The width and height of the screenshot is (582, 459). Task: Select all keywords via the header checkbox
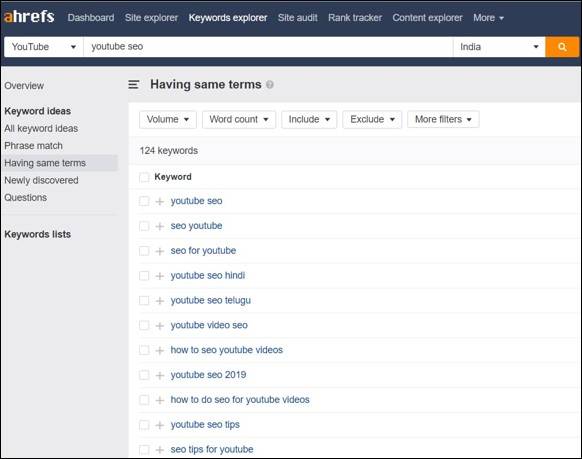[144, 177]
